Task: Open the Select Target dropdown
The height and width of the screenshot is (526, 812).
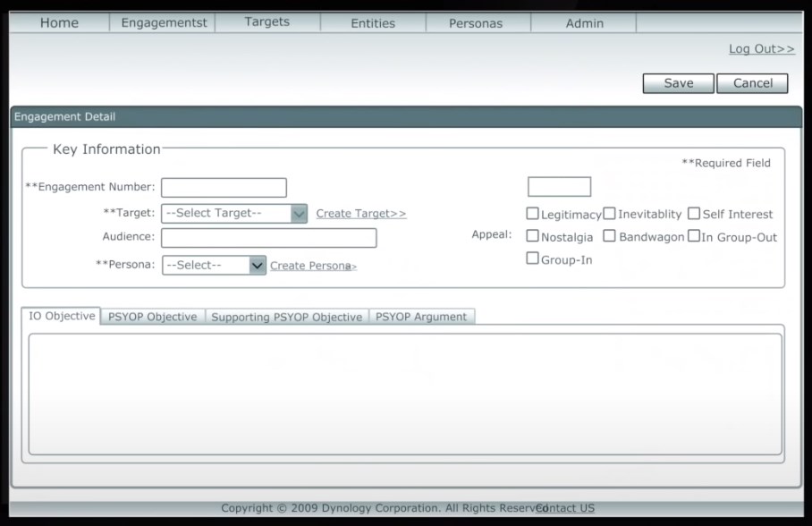Action: click(x=234, y=214)
